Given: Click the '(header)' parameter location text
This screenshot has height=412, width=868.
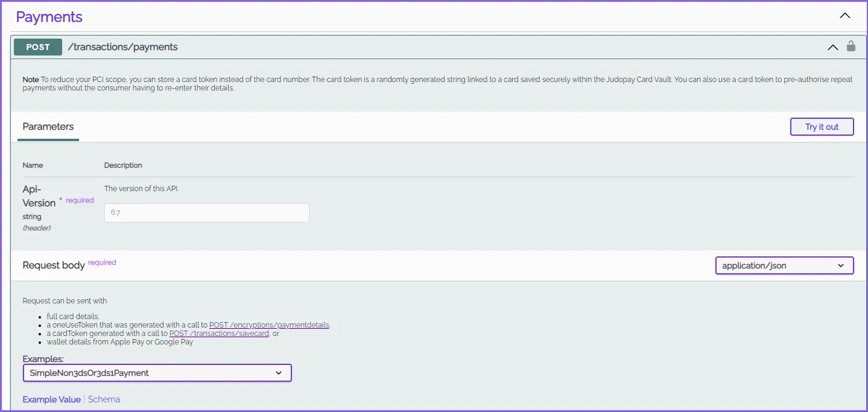Looking at the screenshot, I should point(37,228).
